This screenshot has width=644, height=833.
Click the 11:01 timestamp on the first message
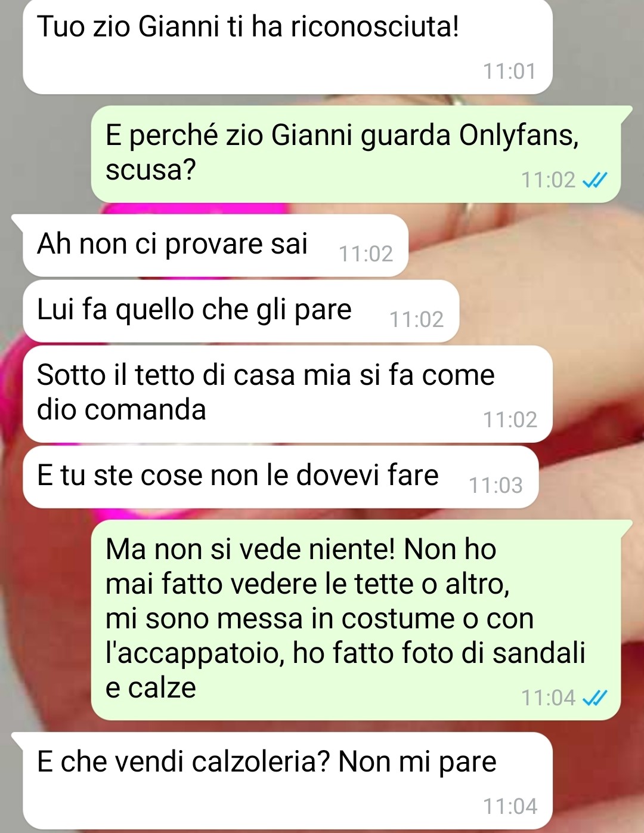coord(509,72)
